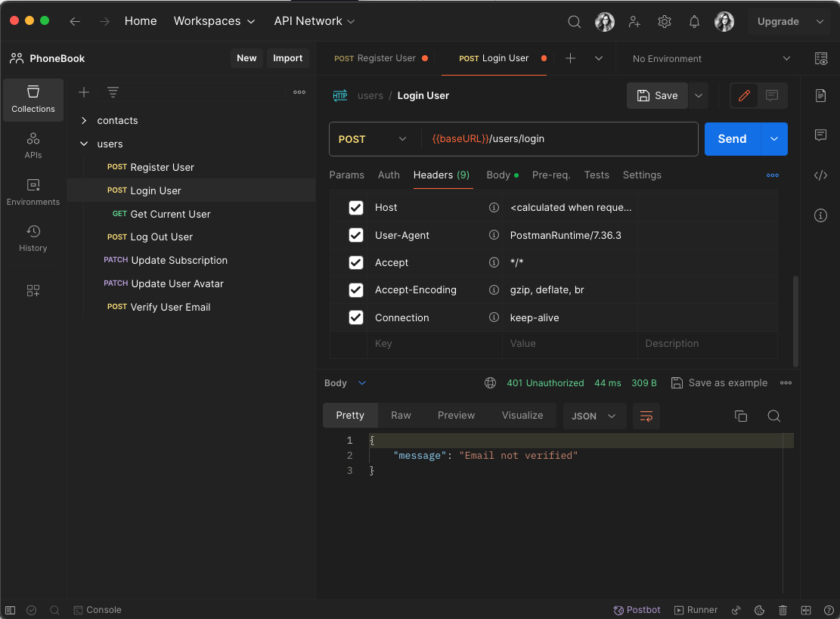Viewport: 840px width, 619px height.
Task: Click the headers table vertical scrollbar
Action: point(795,320)
